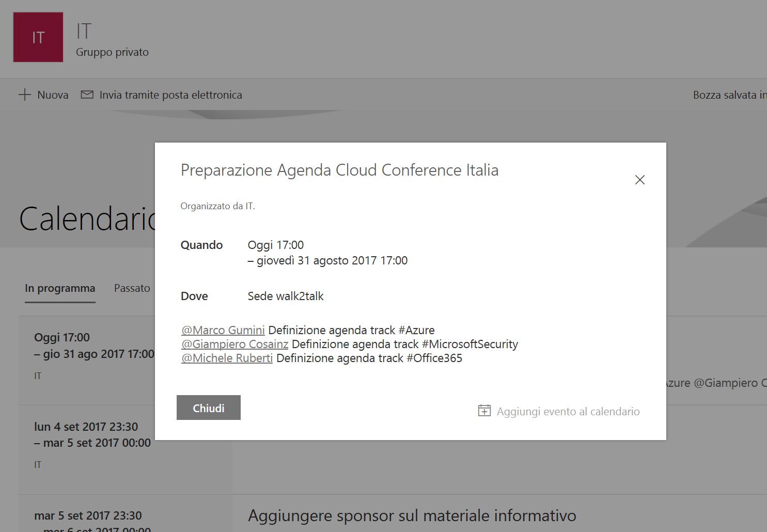Click #Office365 hashtag text
The image size is (767, 532).
(x=434, y=358)
